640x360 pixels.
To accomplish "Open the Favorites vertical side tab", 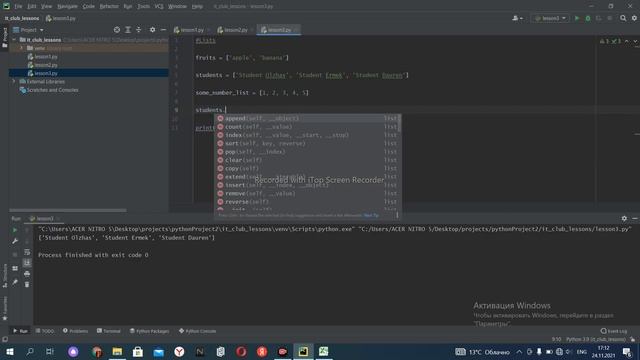I will 5,308.
